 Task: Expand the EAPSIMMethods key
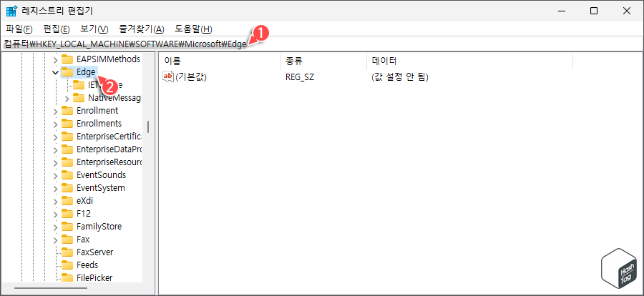(x=56, y=59)
